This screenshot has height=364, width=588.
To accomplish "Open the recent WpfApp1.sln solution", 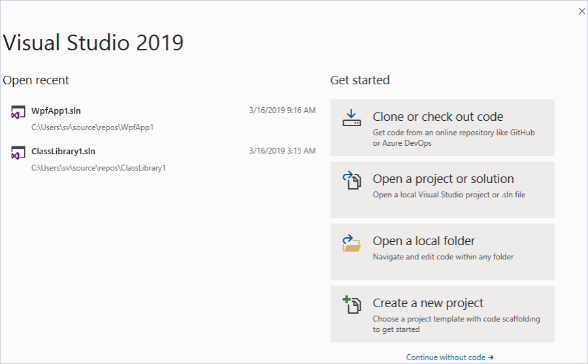I will (x=56, y=110).
